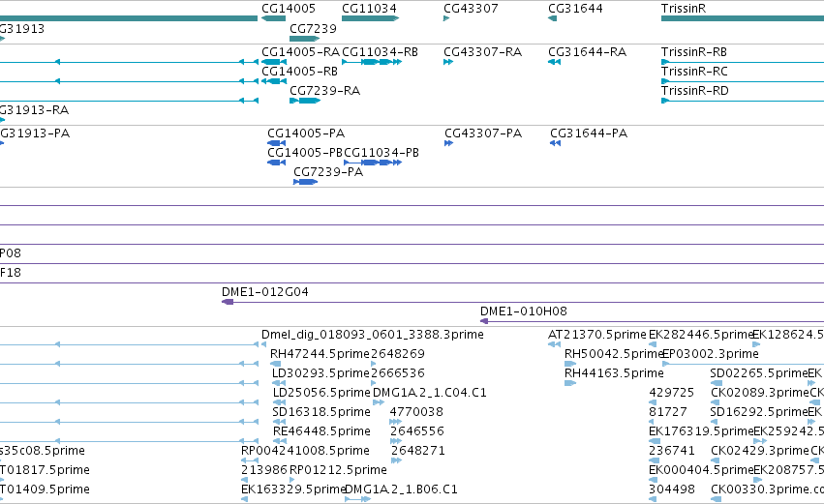The width and height of the screenshot is (824, 504).
Task: Click the 81727 feature
Action: [652, 422]
